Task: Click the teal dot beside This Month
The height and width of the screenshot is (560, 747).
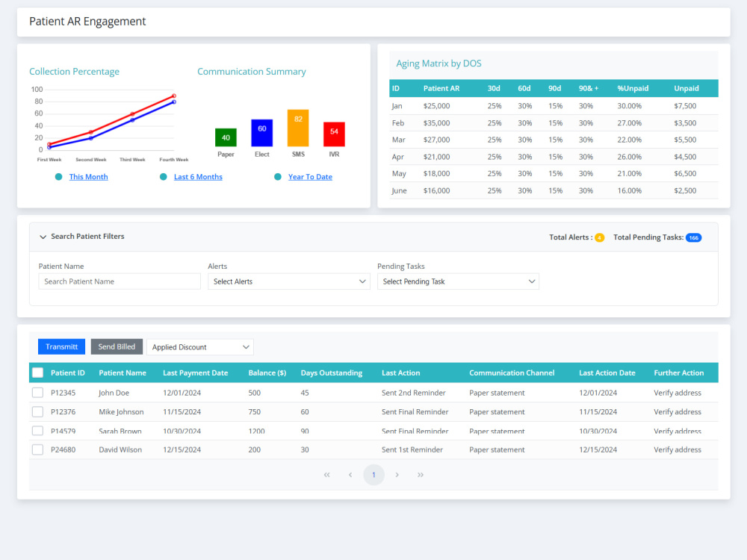Action: pyautogui.click(x=58, y=177)
